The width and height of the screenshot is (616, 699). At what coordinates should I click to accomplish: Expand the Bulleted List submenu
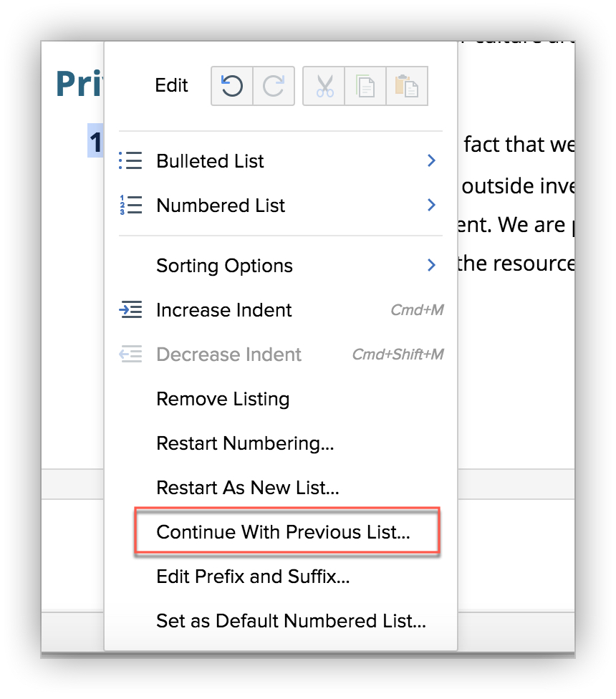point(430,160)
